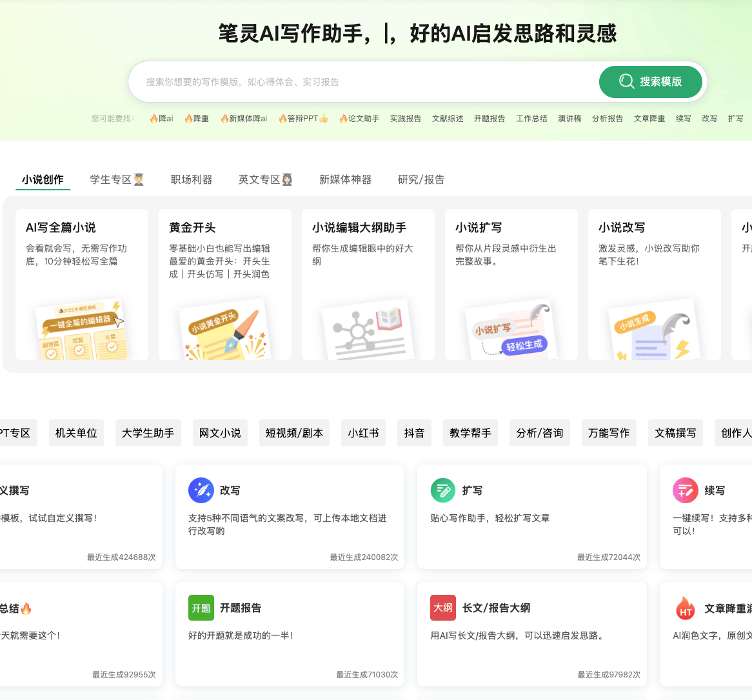Viewport: 752px width, 700px height.
Task: Click the 降重 suggested search link
Action: (197, 119)
